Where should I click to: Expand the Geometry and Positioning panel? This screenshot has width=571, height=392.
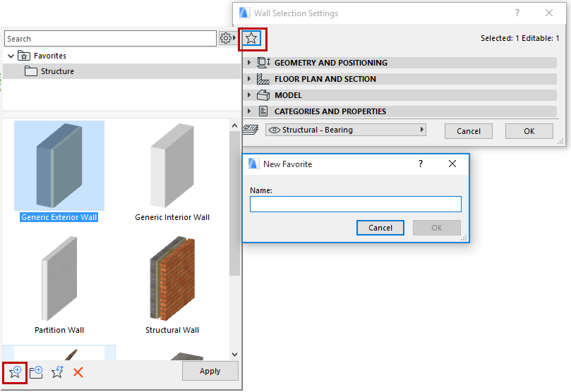[x=249, y=63]
